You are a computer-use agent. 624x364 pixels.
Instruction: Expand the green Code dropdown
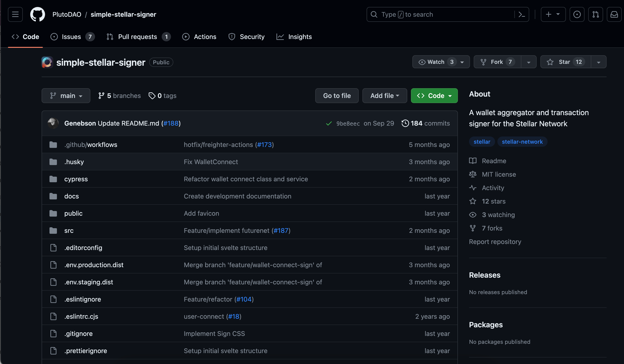[x=434, y=95]
